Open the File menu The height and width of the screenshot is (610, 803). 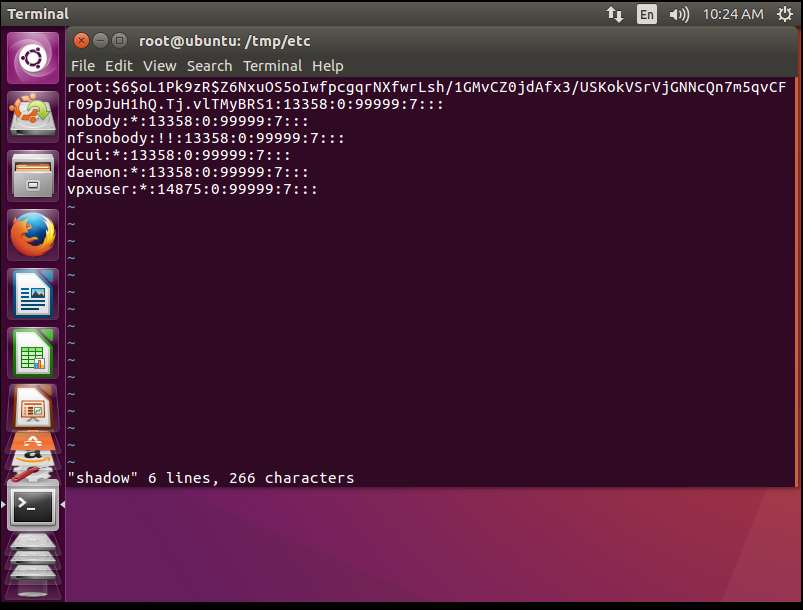[x=83, y=66]
